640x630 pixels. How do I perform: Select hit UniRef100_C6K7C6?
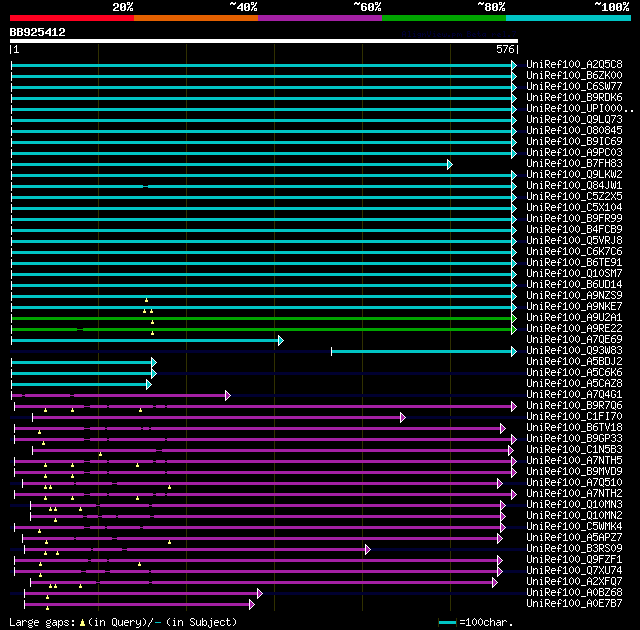tap(574, 252)
